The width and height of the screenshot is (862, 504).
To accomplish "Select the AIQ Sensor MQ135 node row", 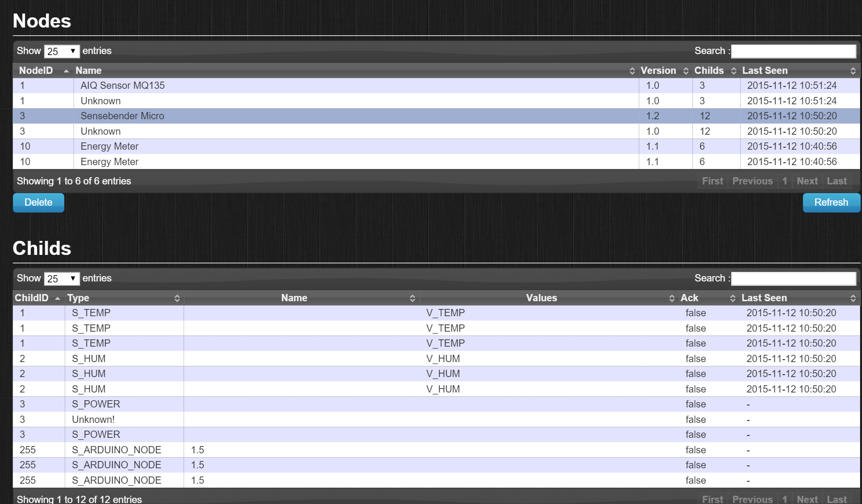I will [436, 85].
